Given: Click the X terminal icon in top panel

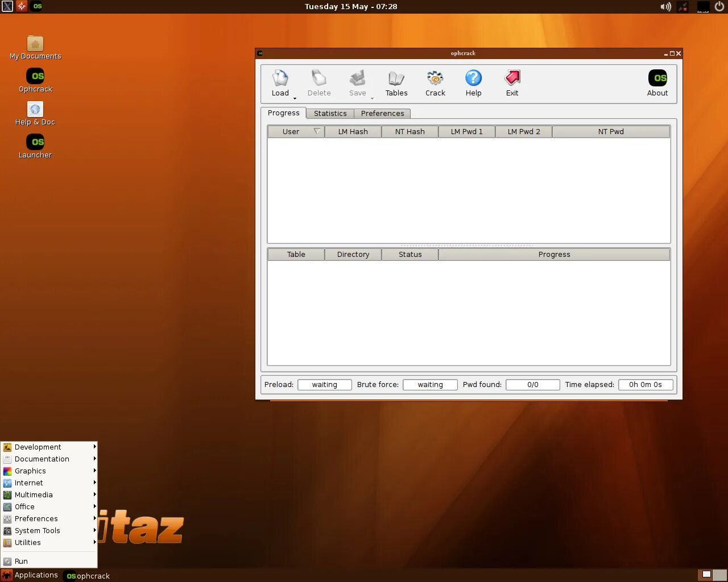Looking at the screenshot, I should (7, 6).
